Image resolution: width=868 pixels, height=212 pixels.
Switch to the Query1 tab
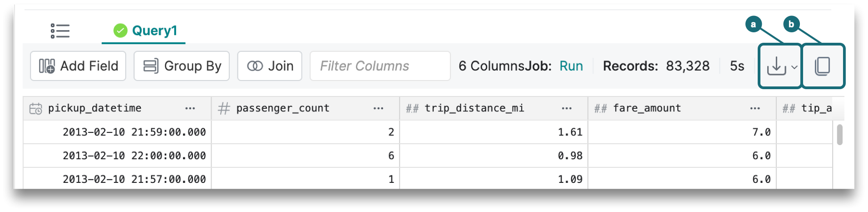click(x=145, y=31)
